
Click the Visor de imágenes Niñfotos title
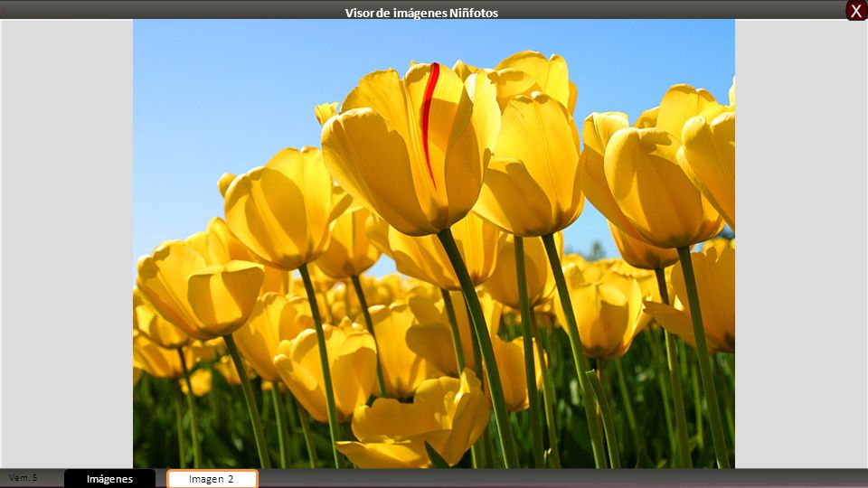tap(421, 13)
